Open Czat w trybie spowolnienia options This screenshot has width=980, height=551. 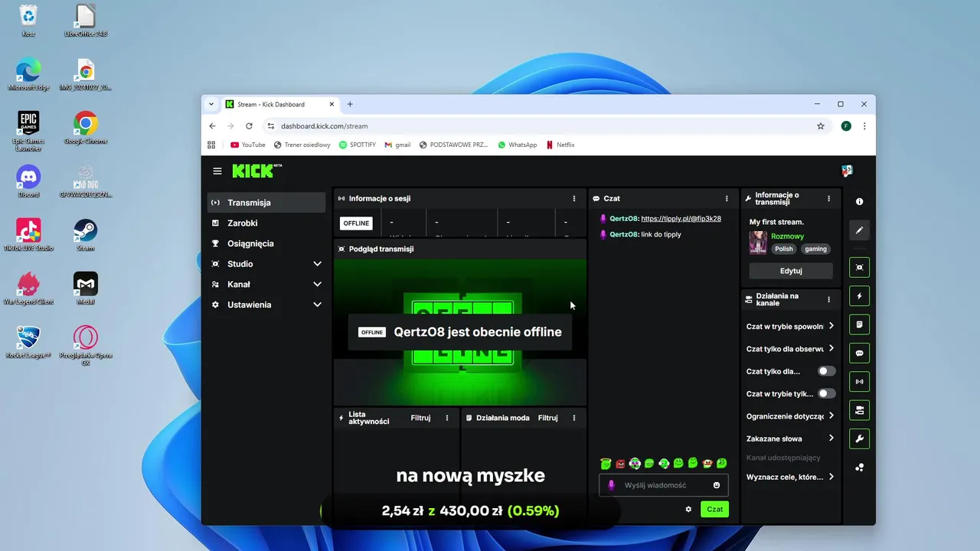click(x=790, y=326)
